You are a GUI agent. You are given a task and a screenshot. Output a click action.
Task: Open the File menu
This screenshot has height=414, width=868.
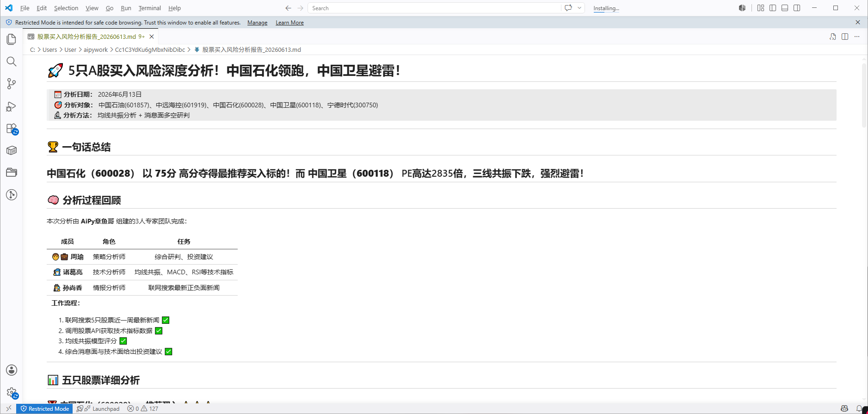(25, 8)
